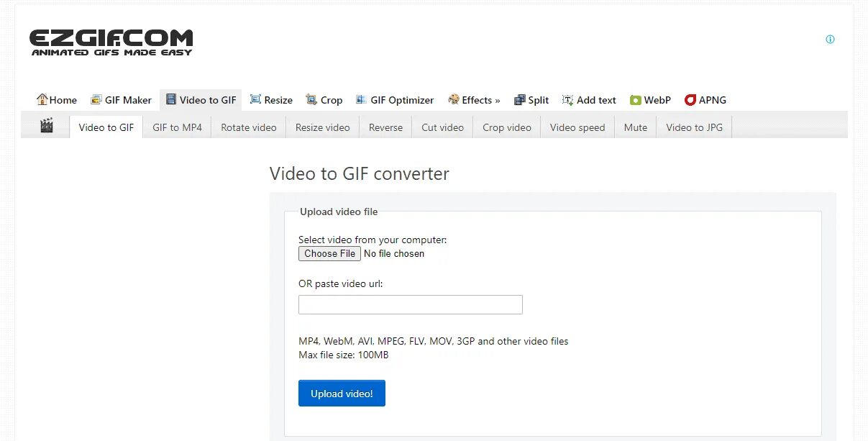Click the paste video url field
The height and width of the screenshot is (441, 868).
[410, 304]
